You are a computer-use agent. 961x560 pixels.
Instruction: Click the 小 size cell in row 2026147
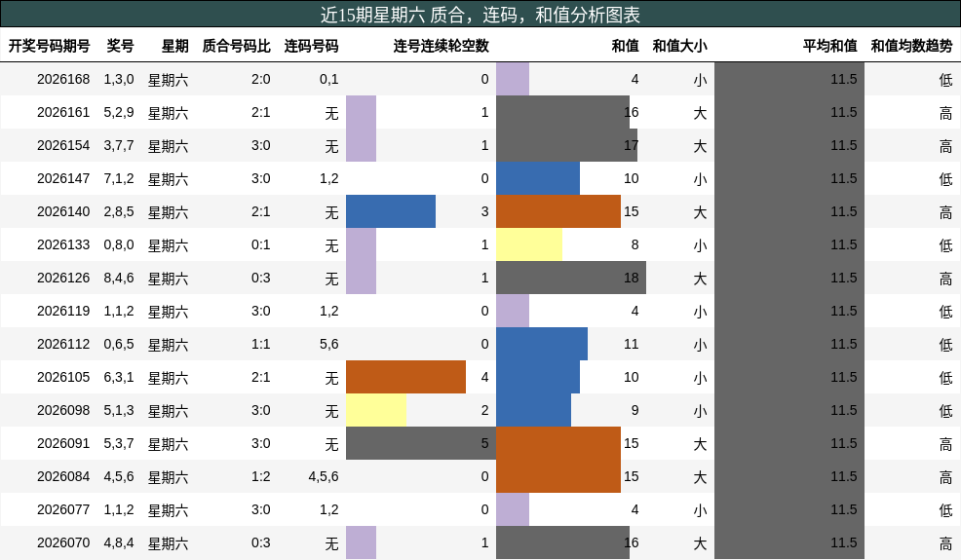pos(700,179)
